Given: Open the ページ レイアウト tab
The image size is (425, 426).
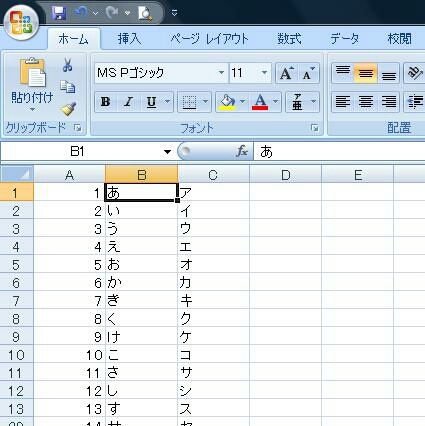Looking at the screenshot, I should pos(209,39).
